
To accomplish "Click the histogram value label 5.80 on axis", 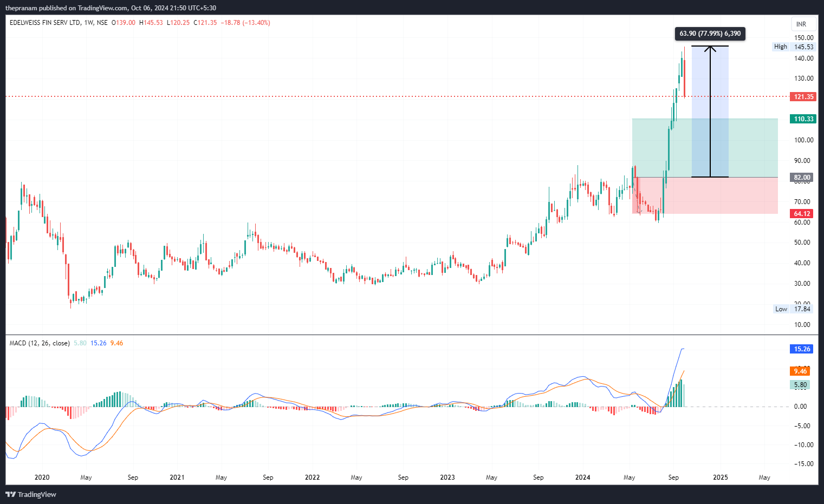I will [x=800, y=385].
